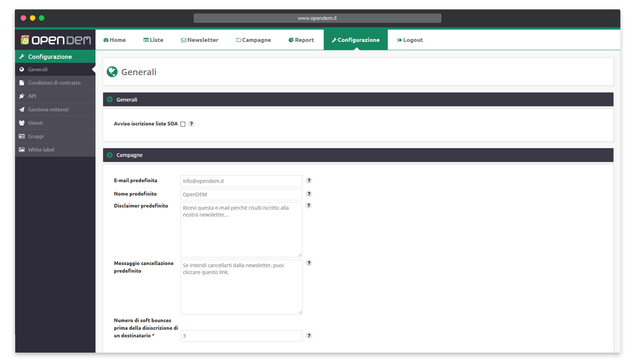Click help icon for Disclaimer predefinito

coord(309,205)
